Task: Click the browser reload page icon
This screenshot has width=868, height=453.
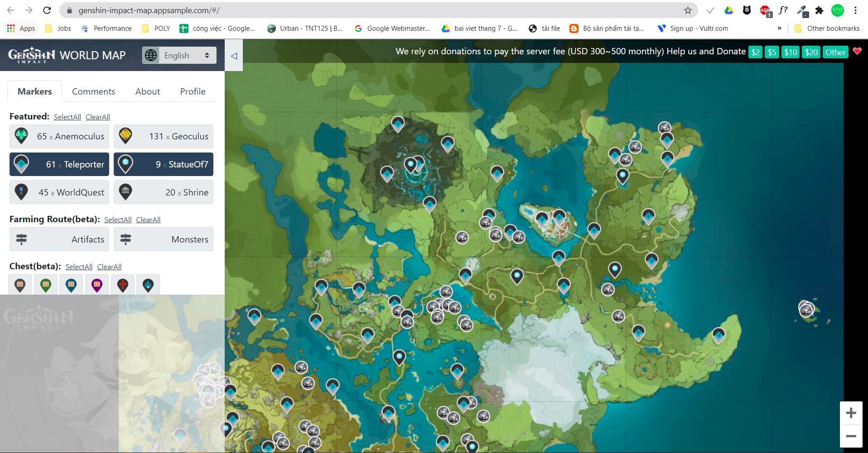Action: 47,10
